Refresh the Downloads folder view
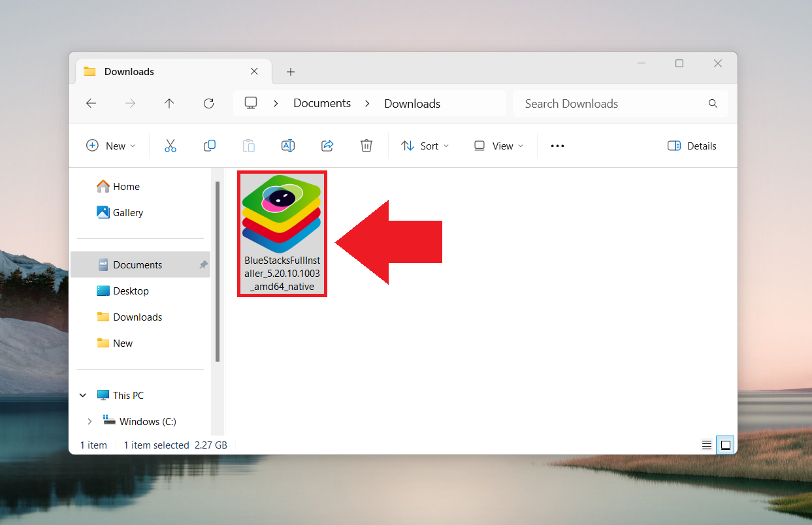This screenshot has width=812, height=525. [x=209, y=103]
